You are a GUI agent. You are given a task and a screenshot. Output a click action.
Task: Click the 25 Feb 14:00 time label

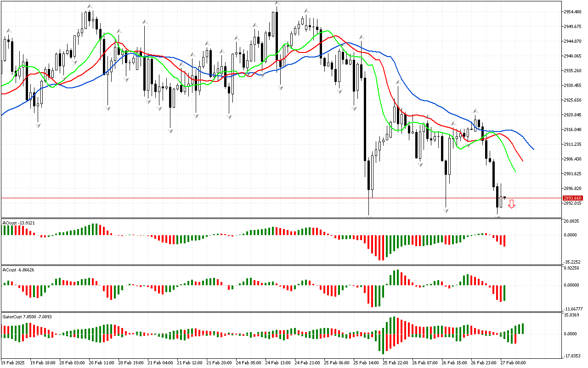pos(366,363)
